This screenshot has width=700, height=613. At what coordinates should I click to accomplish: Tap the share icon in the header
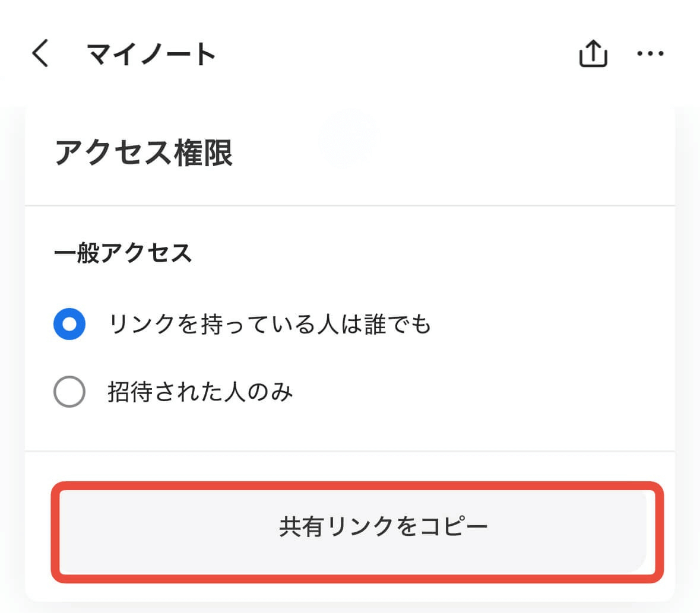point(593,54)
